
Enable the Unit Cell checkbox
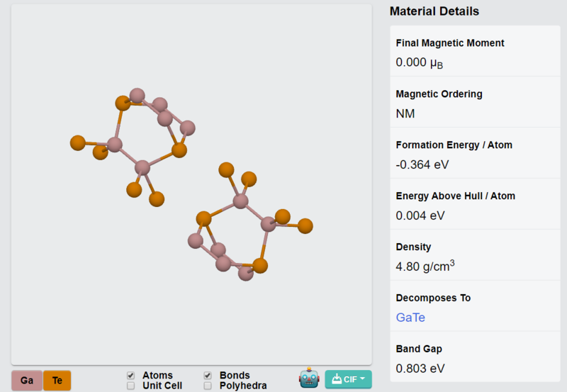[x=131, y=386]
